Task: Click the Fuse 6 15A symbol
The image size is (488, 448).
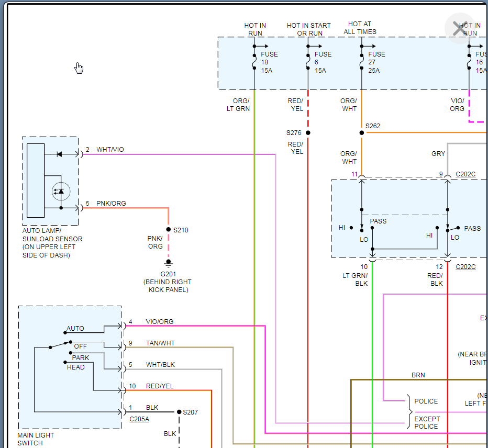Action: 308,62
